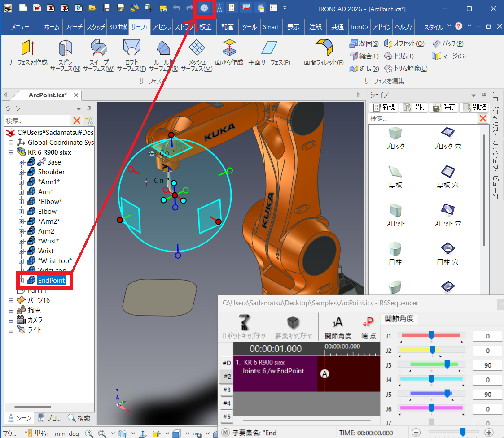Screen dimensions: 504x438
Task: Click the Solidify (凝固) tool
Action: [x=364, y=43]
